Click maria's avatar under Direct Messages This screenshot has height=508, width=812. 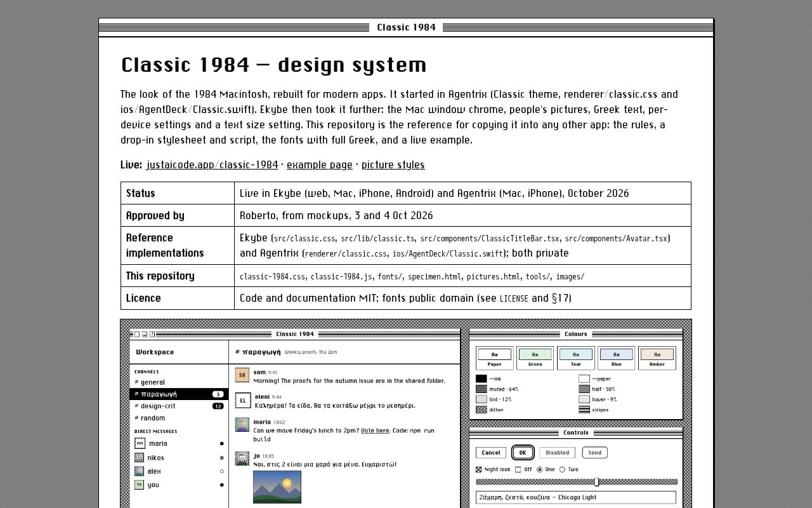[140, 443]
